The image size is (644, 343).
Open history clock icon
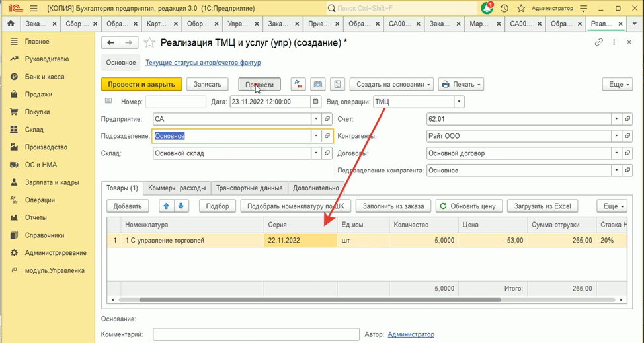tap(504, 8)
